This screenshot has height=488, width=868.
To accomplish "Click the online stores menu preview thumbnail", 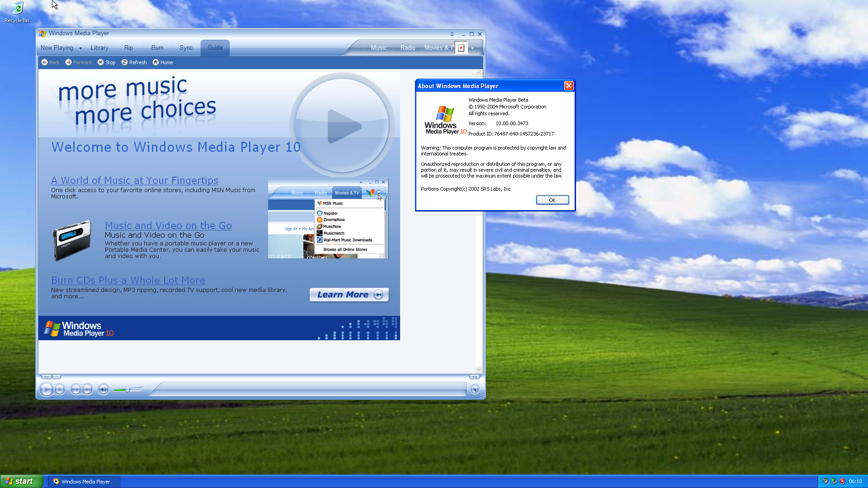I will tap(328, 218).
